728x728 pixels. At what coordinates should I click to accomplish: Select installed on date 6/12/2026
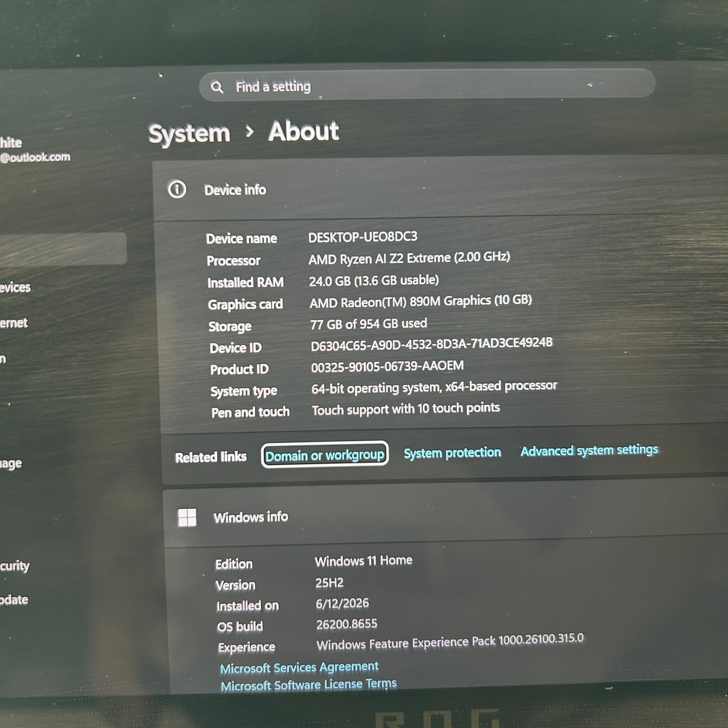[x=343, y=604]
